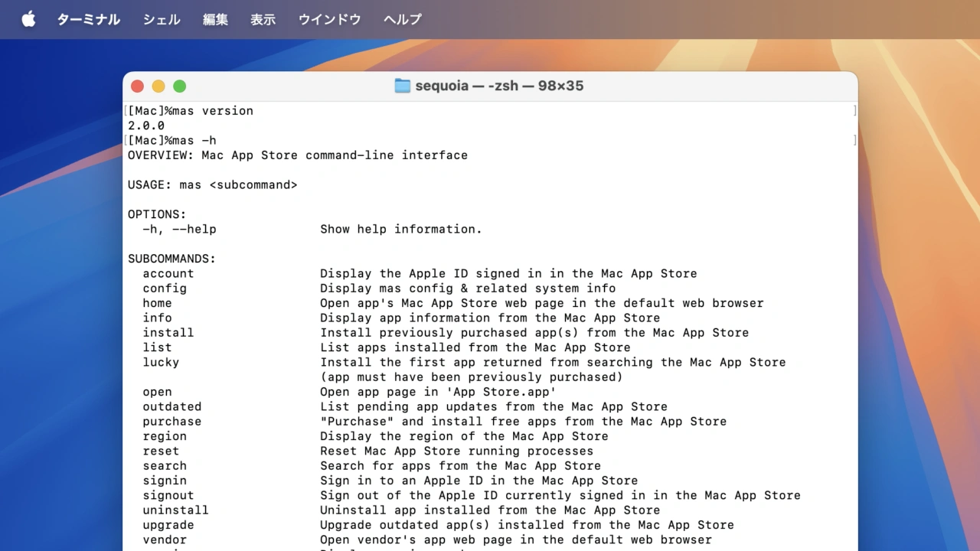Click the window title 'sequoia — -zsh — 98×35'
Viewport: 980px width, 551px height.
498,86
